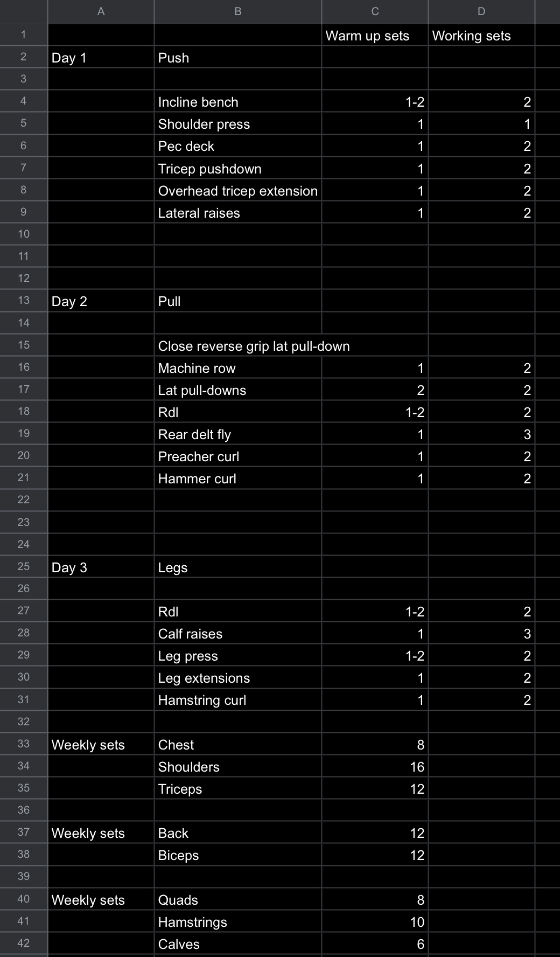The image size is (560, 957).
Task: Select the 'Overhead tricep extension' cell
Action: coord(237,191)
